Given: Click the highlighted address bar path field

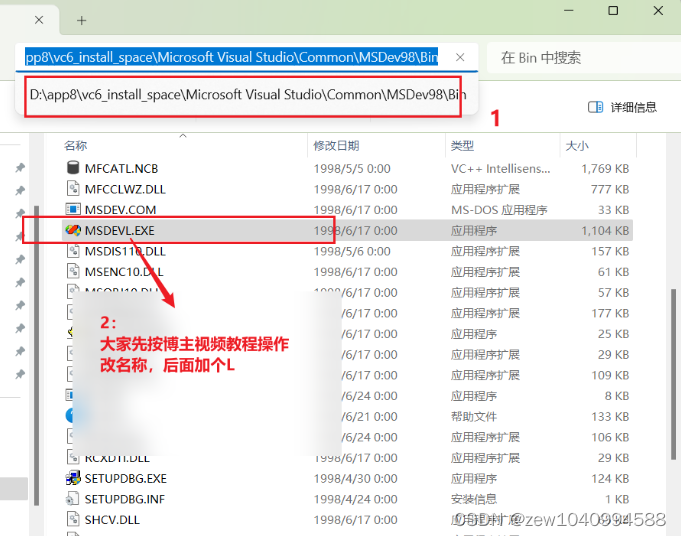Looking at the screenshot, I should [231, 57].
